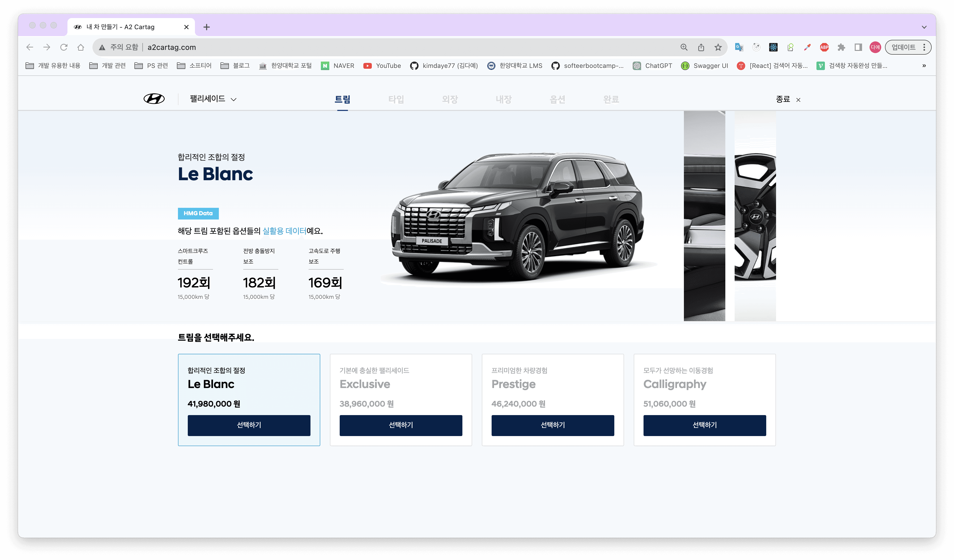Expand the 팰리세이드 model dropdown
The image size is (954, 560).
[213, 99]
